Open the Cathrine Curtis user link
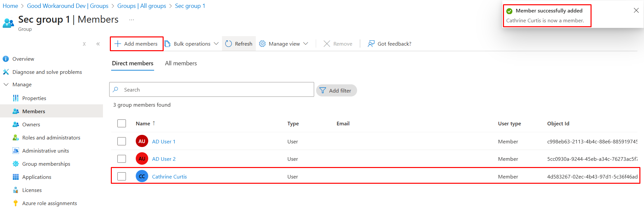The height and width of the screenshot is (210, 644). 169,177
